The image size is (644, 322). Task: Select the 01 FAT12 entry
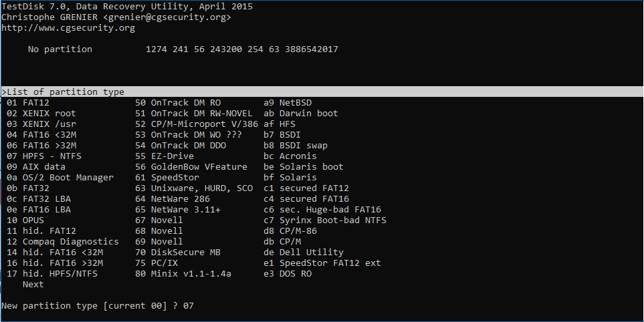pyautogui.click(x=28, y=103)
